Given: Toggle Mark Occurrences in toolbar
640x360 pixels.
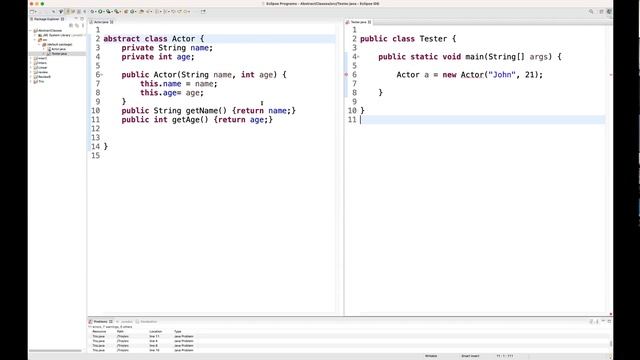Looking at the screenshot, I should 68,11.
